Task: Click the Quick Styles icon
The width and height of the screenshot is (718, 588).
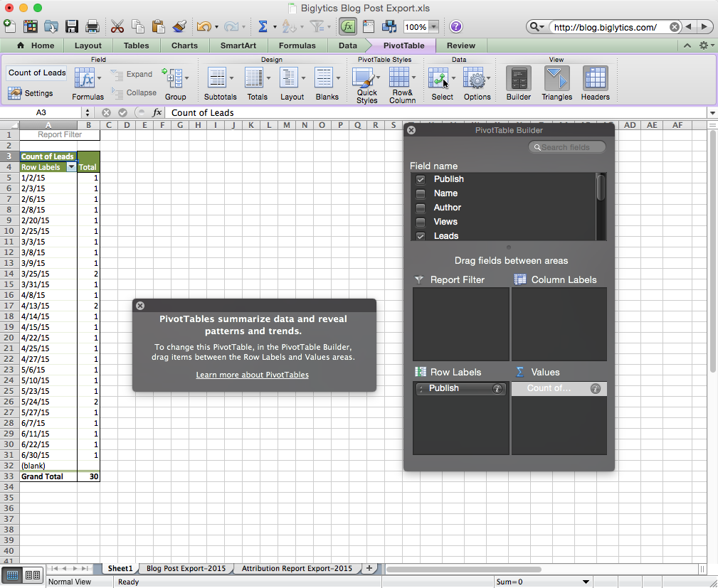Action: (x=364, y=77)
